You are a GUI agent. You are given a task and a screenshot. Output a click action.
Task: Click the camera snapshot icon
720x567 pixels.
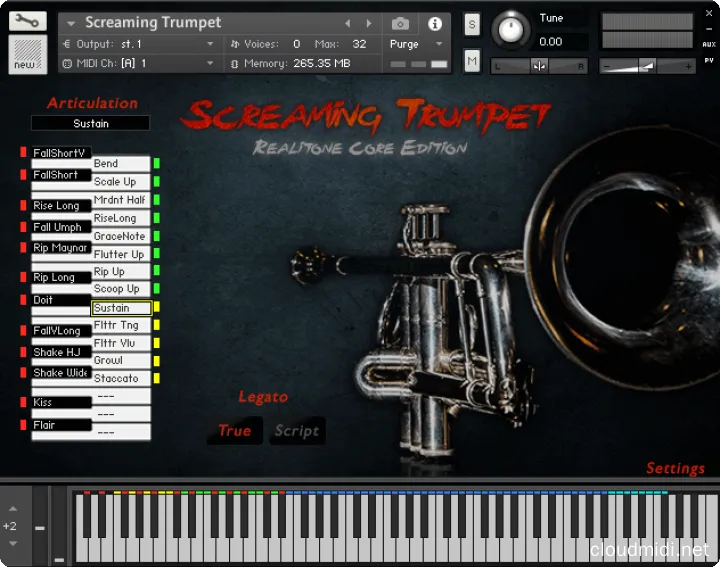(x=400, y=23)
